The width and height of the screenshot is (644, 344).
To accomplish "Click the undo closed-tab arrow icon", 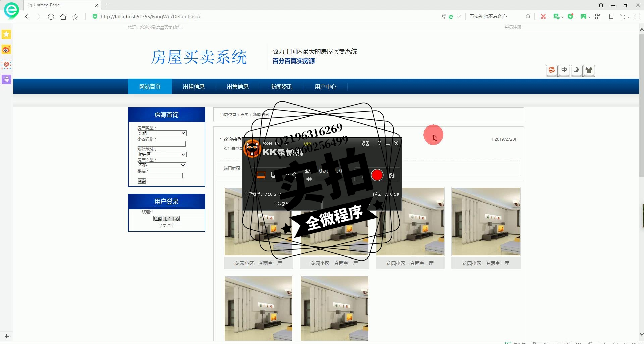I will [x=623, y=16].
